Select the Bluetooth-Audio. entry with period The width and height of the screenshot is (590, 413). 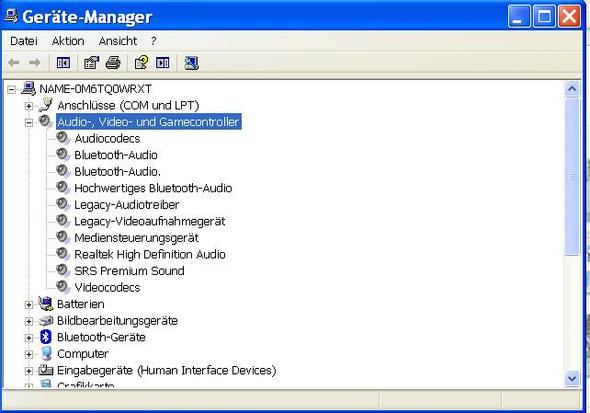pos(117,172)
